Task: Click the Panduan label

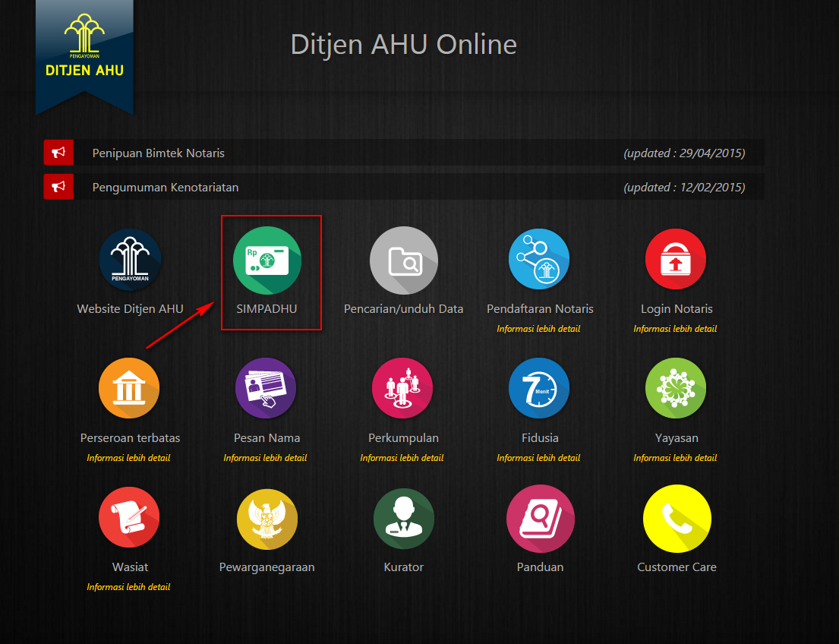Action: pos(540,567)
